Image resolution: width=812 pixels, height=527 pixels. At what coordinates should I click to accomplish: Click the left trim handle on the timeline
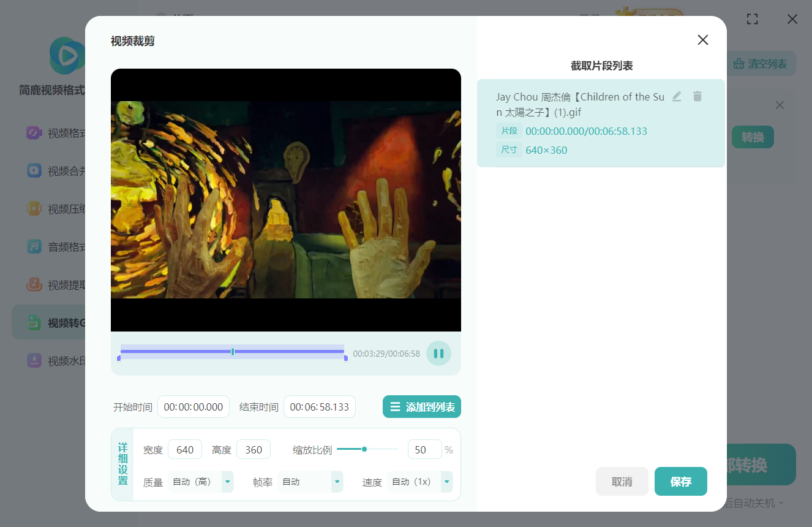[x=119, y=358]
